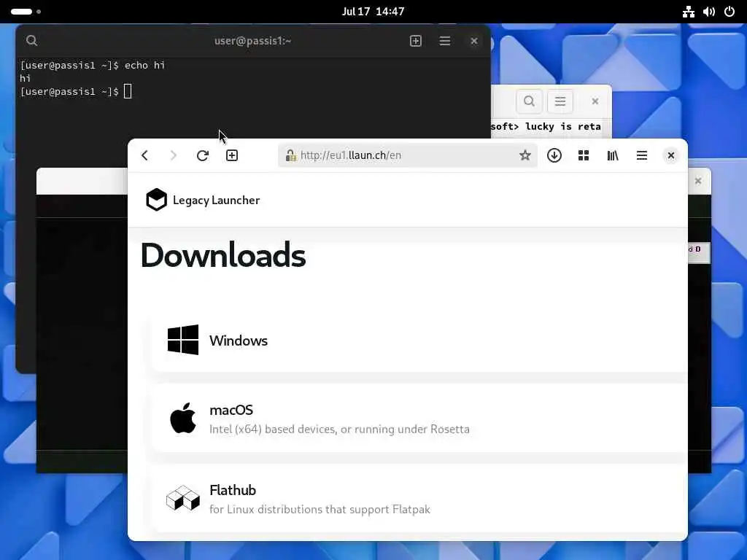Open the browser hamburger menu
Screen dimensions: 747x560
pos(642,155)
